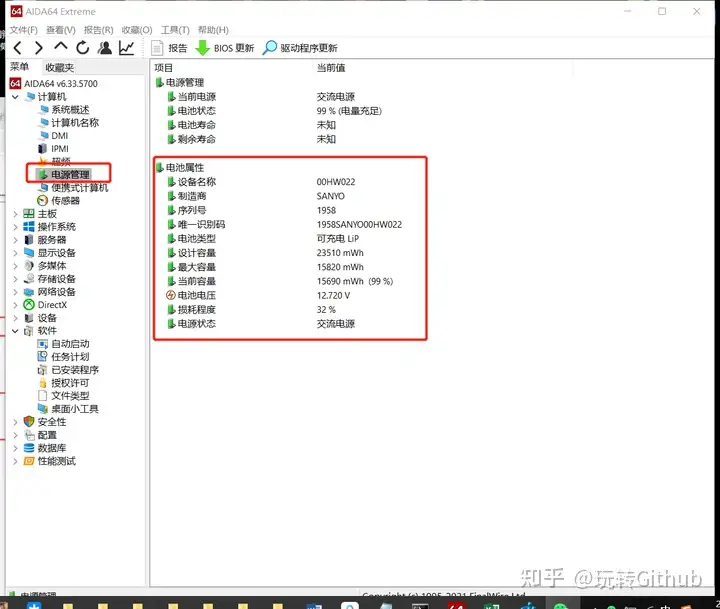Expand the 服务器 tree node
Image resolution: width=720 pixels, height=609 pixels.
pyautogui.click(x=15, y=240)
